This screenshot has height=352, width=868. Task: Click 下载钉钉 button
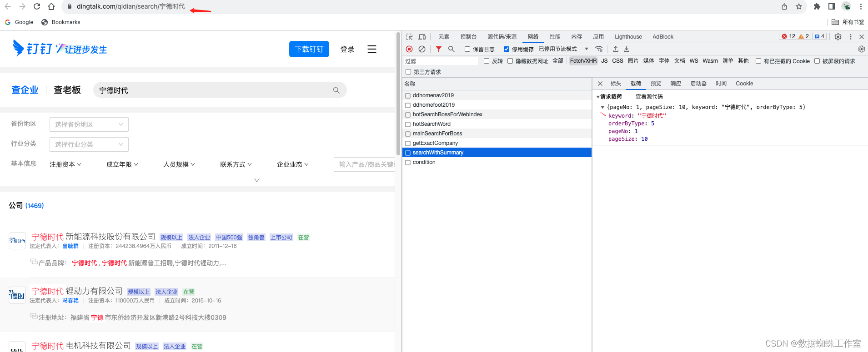coord(309,49)
